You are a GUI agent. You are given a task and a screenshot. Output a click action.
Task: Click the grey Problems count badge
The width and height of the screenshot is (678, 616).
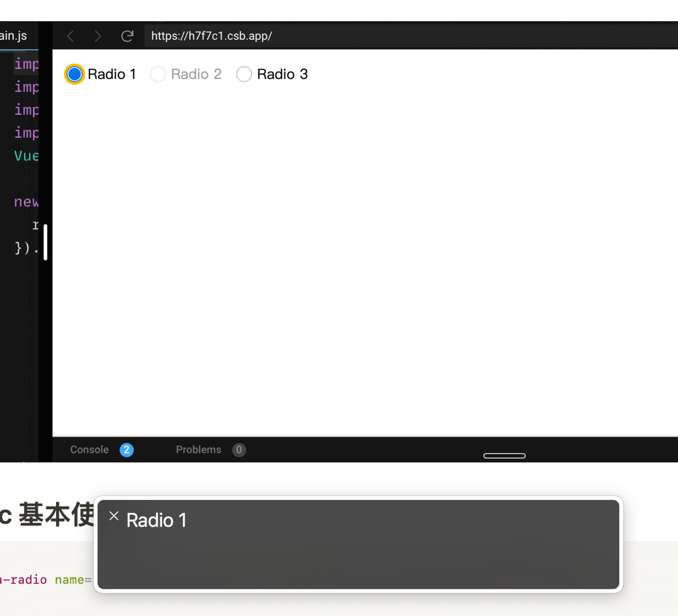click(x=239, y=450)
